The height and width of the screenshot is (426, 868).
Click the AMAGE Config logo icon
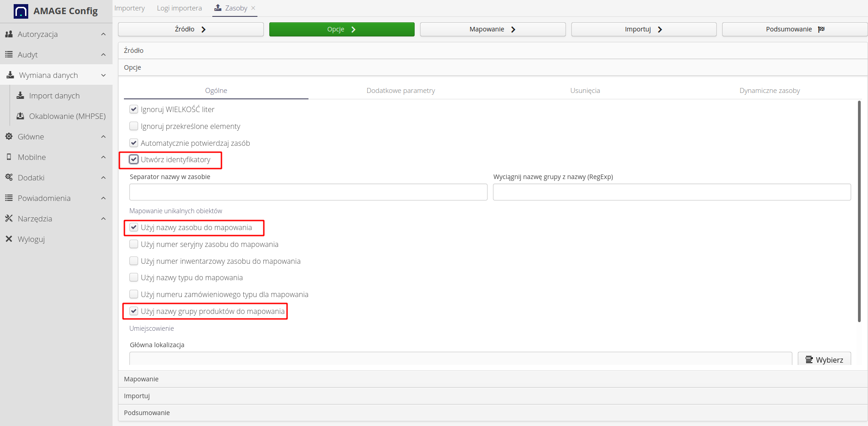[21, 11]
